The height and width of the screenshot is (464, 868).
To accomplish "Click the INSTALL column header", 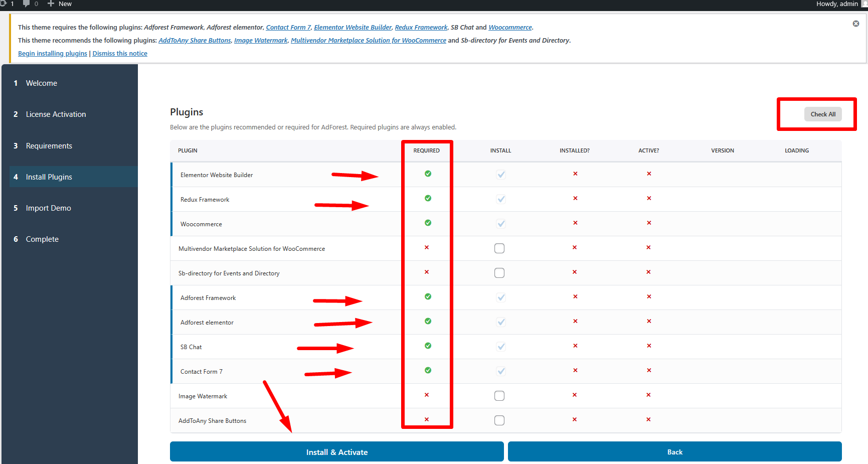I will coord(500,150).
